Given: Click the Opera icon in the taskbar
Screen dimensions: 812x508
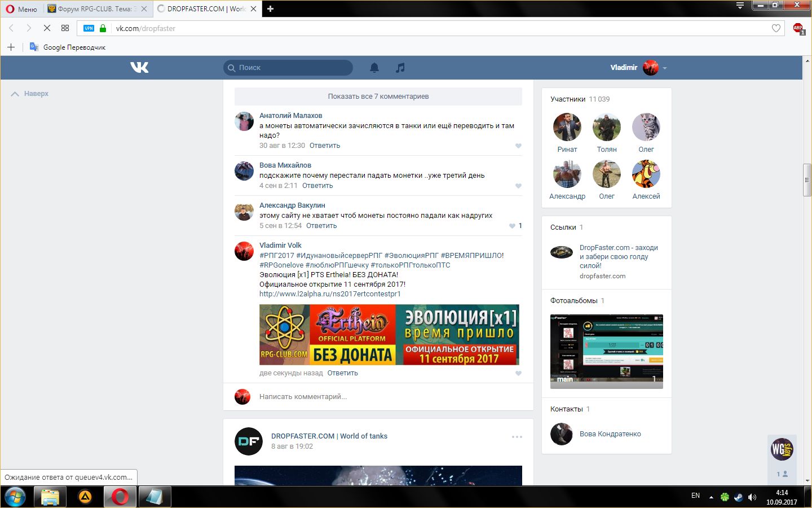Looking at the screenshot, I should pyautogui.click(x=120, y=497).
